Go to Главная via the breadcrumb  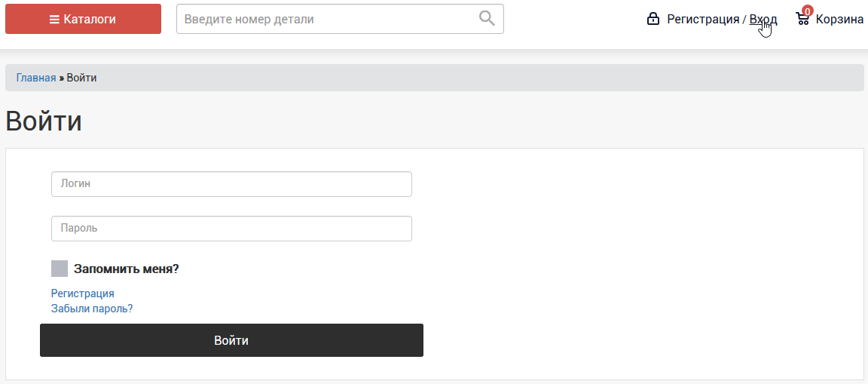[x=36, y=78]
